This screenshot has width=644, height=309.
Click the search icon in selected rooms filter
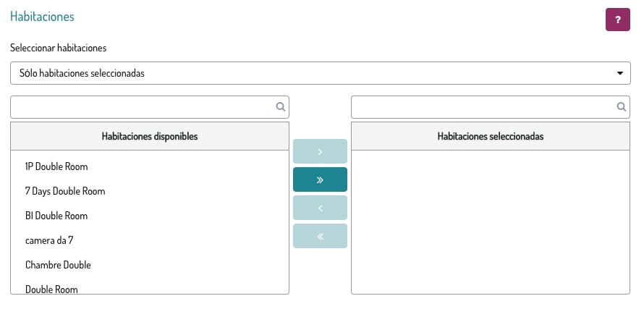point(621,107)
